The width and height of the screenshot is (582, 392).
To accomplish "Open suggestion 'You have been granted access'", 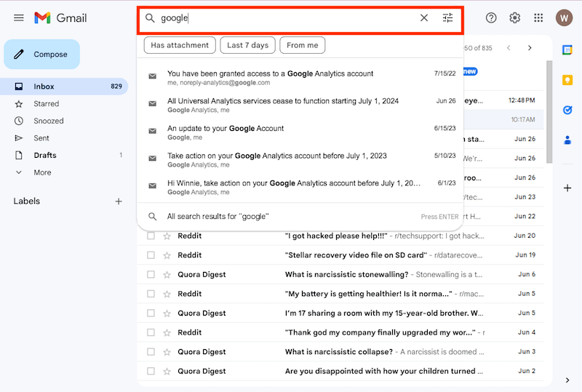I will pyautogui.click(x=300, y=78).
